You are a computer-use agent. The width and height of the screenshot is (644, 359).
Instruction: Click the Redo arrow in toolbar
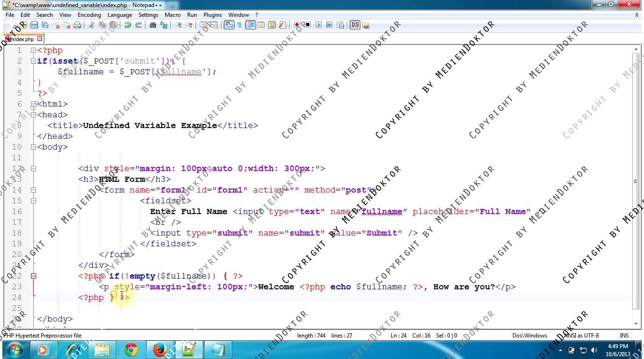(x=138, y=25)
